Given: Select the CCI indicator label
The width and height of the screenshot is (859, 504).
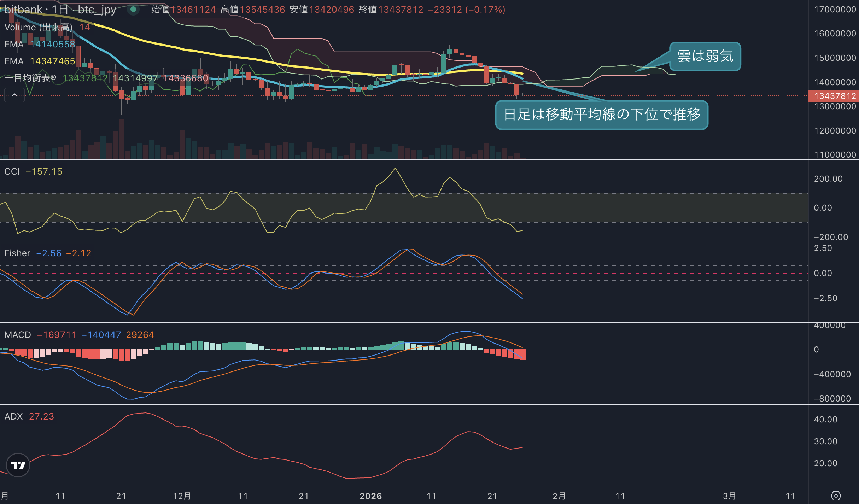Looking at the screenshot, I should point(12,171).
